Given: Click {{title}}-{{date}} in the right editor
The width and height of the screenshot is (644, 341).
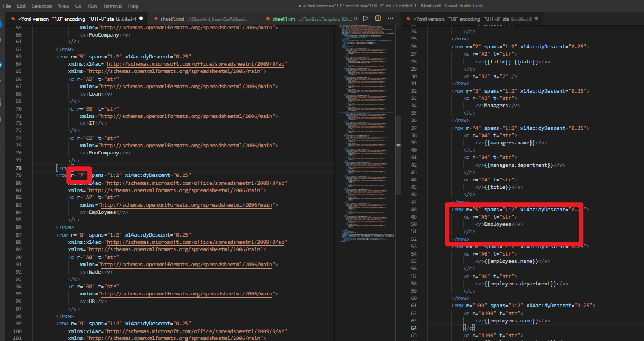Looking at the screenshot, I should [511, 62].
